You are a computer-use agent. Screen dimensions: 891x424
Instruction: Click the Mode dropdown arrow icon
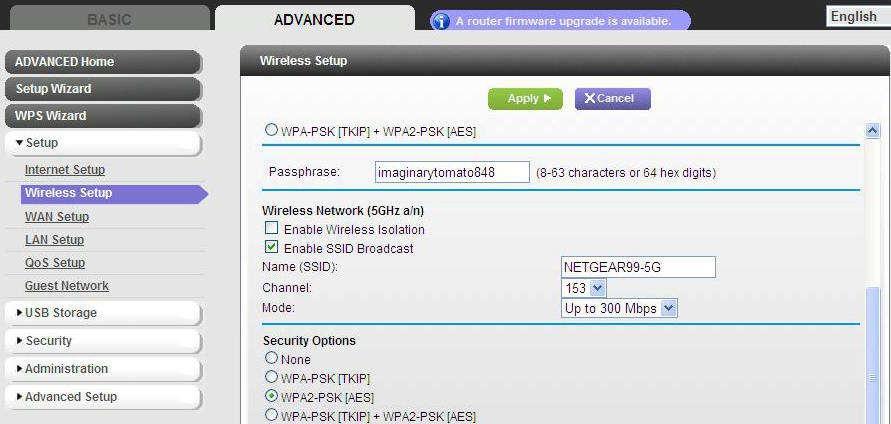pyautogui.click(x=669, y=309)
